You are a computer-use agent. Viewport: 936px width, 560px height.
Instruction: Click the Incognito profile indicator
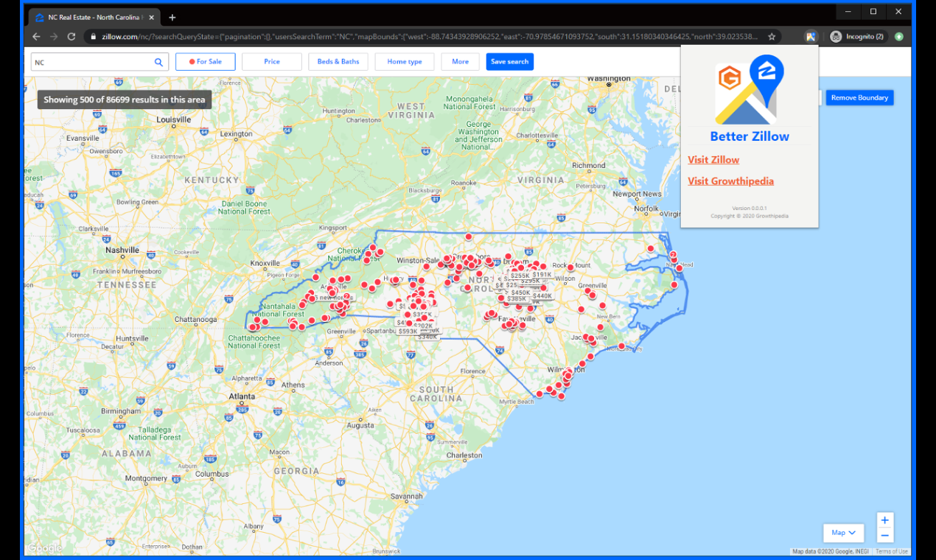(857, 36)
